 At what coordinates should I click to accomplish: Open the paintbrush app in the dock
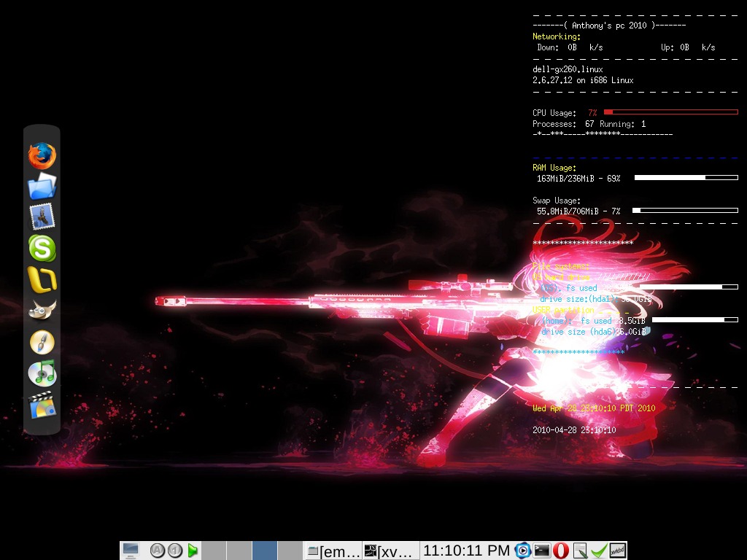click(x=41, y=341)
